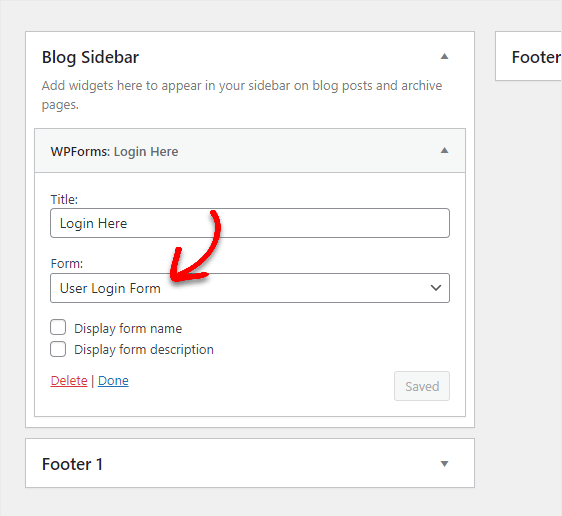Click the 'Title:' field label
The image size is (562, 516).
click(64, 200)
